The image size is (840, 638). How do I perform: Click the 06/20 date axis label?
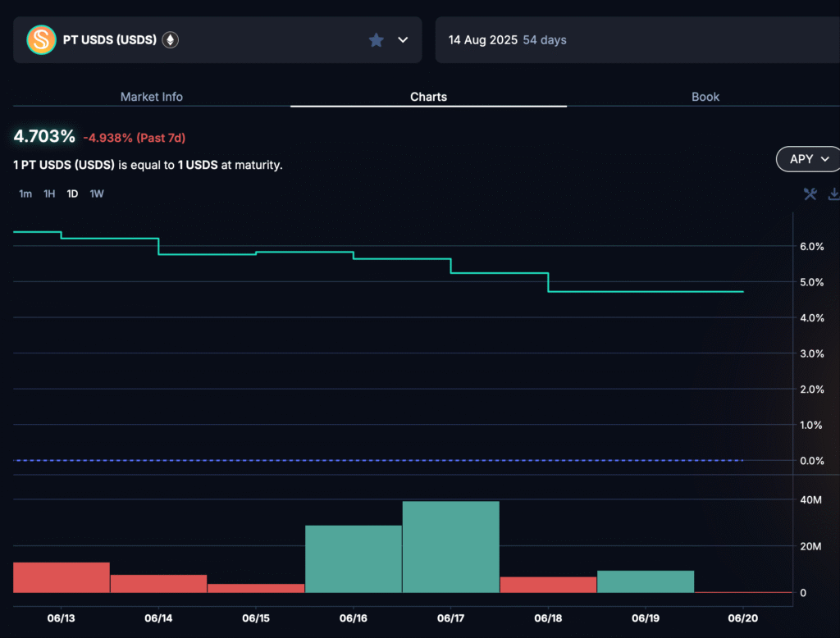point(743,618)
